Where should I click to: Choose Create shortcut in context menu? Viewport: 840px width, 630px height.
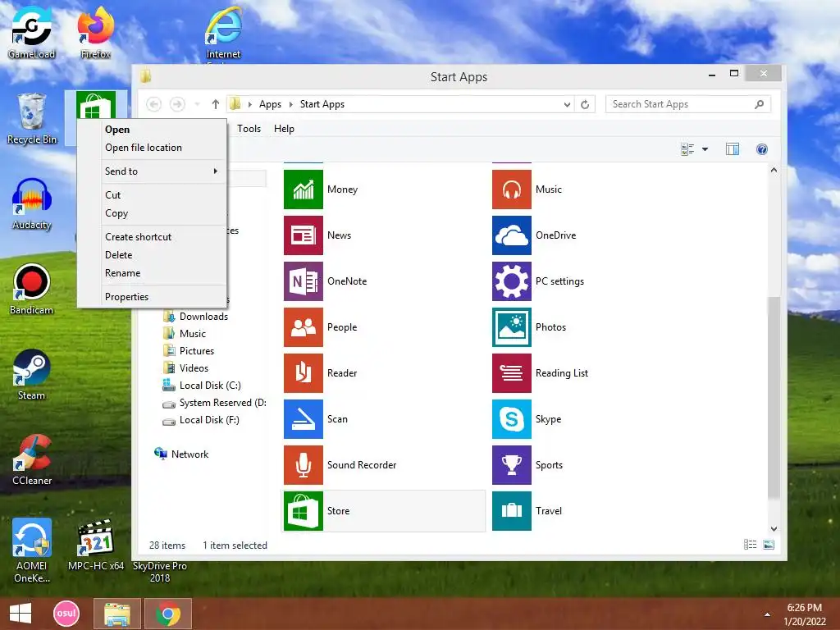(138, 237)
